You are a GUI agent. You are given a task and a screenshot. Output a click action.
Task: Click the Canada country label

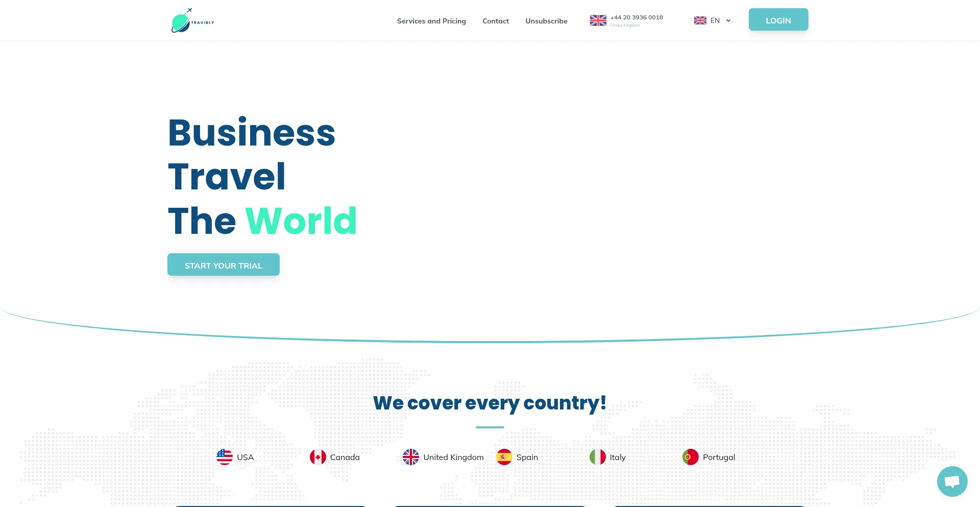pyautogui.click(x=345, y=457)
